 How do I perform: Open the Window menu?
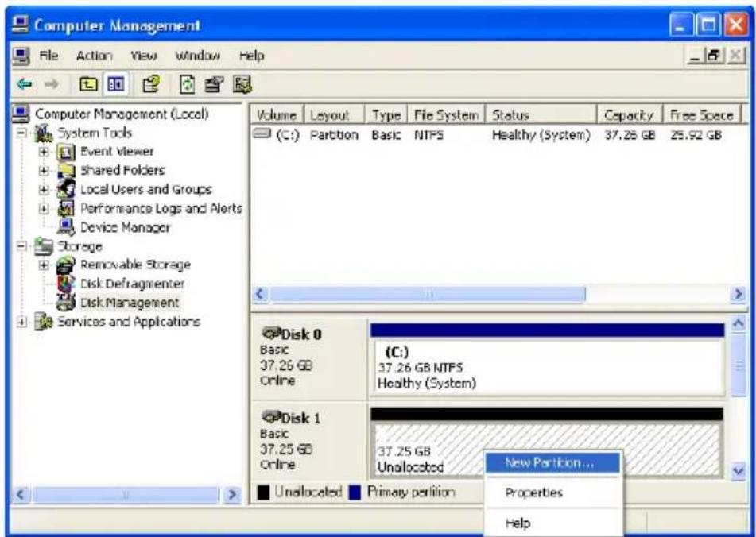point(198,56)
